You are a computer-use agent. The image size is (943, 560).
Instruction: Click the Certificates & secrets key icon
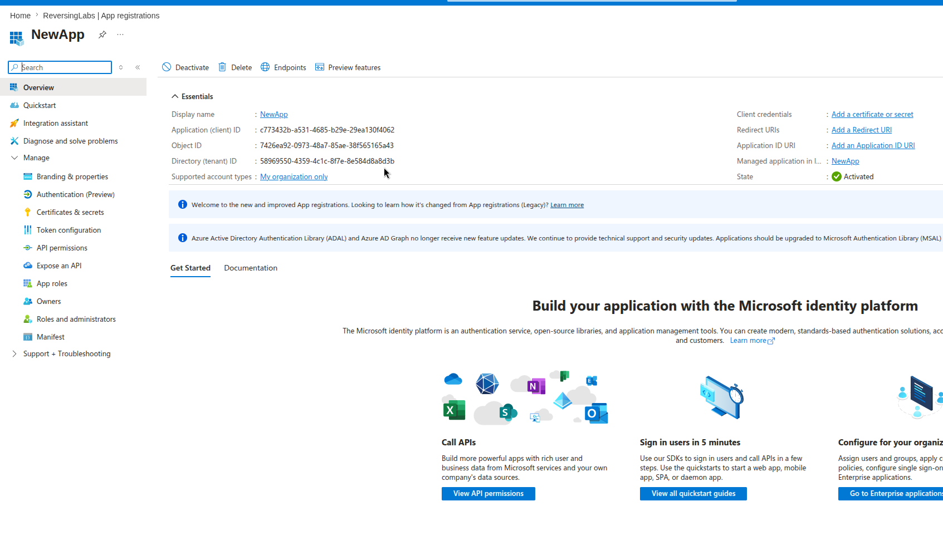(28, 212)
